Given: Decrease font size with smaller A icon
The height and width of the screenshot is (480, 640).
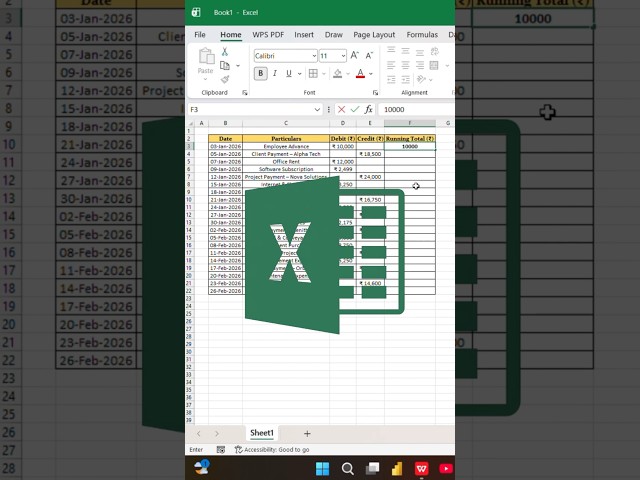Looking at the screenshot, I should pos(369,56).
